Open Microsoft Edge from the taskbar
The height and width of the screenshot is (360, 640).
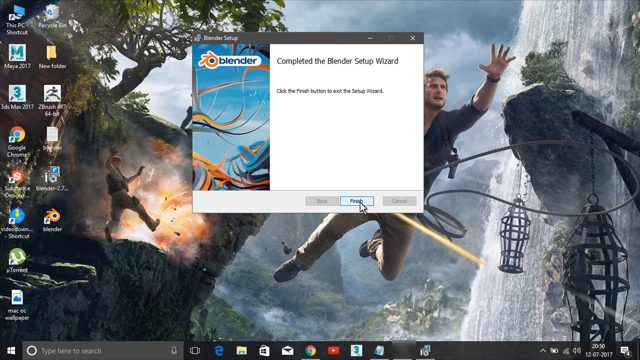[219, 351]
